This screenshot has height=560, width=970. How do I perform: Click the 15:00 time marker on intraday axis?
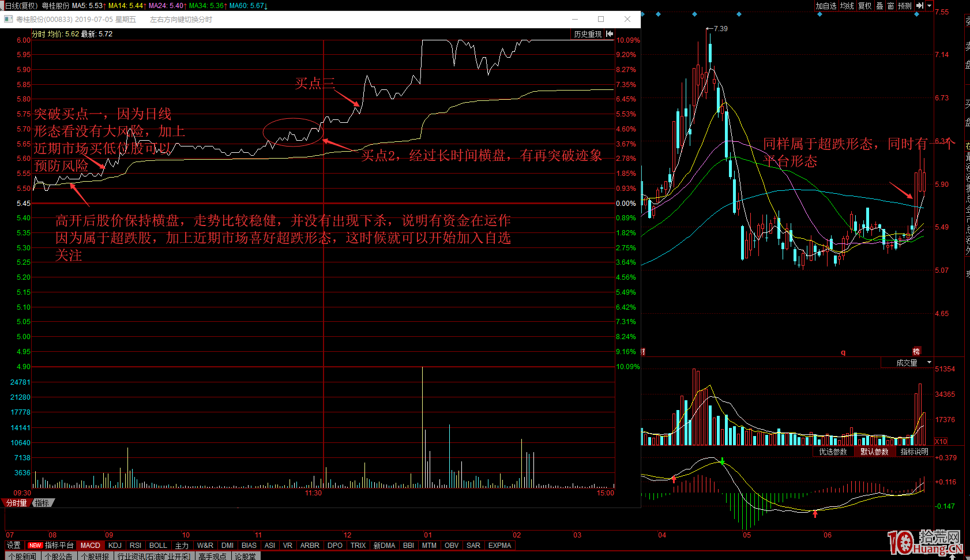[x=606, y=493]
